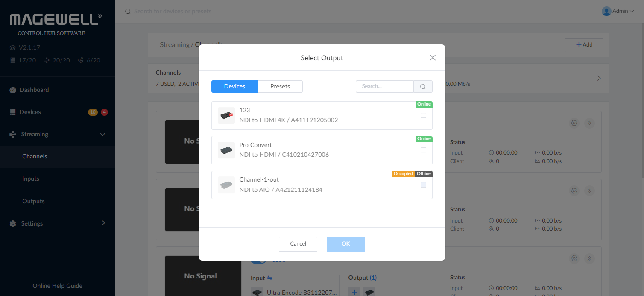Click the Cancel button

tap(298, 244)
